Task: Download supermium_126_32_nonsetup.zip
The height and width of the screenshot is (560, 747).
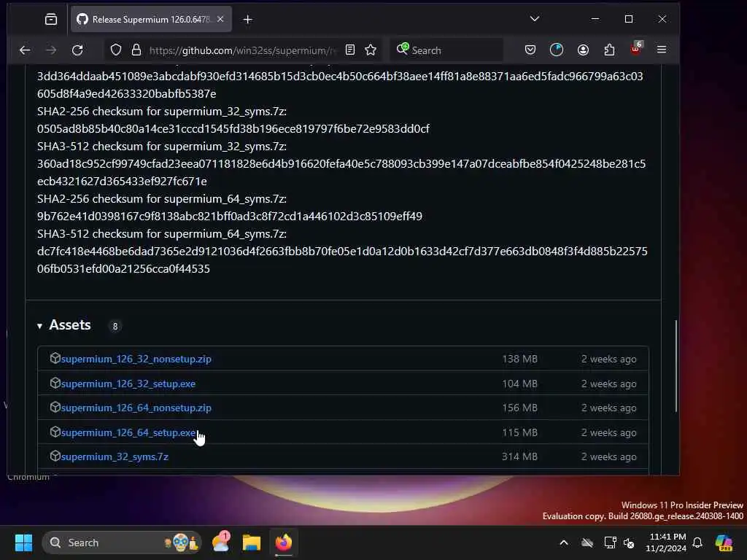Action: (136, 359)
